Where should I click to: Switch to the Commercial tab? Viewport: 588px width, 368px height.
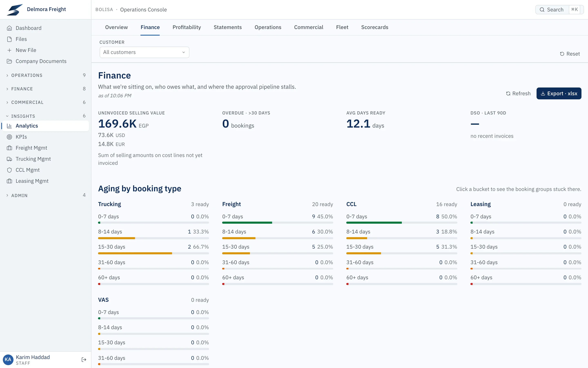point(308,27)
